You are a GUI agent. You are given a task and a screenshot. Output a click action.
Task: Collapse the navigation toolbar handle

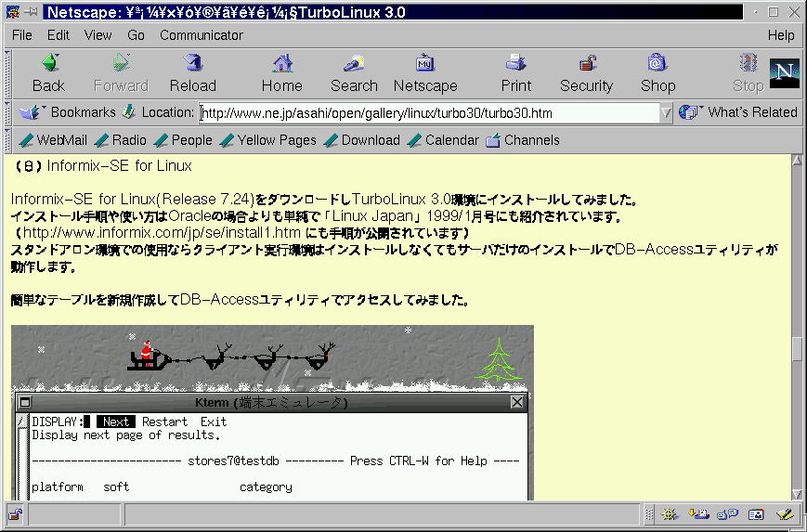click(x=7, y=73)
